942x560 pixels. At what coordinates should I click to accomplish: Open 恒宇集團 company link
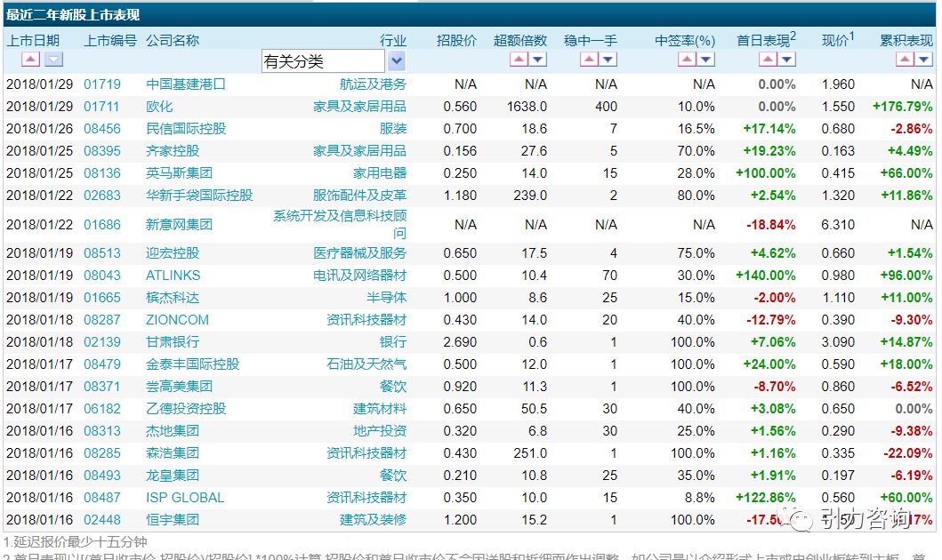[x=173, y=519]
